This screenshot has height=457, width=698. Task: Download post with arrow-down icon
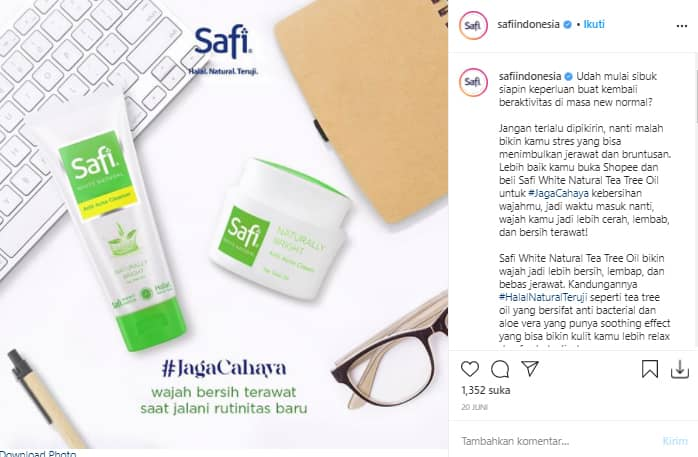tap(680, 369)
